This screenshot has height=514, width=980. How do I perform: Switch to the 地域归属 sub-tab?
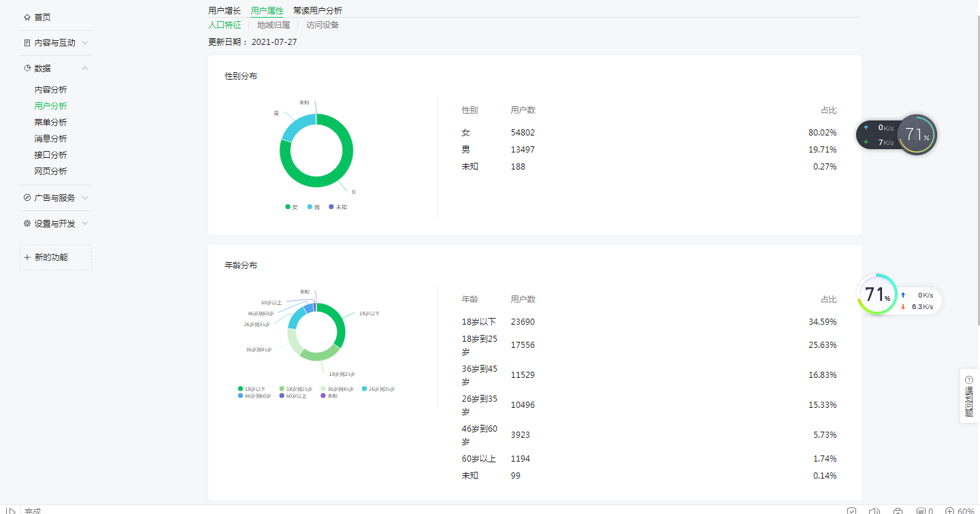[274, 25]
